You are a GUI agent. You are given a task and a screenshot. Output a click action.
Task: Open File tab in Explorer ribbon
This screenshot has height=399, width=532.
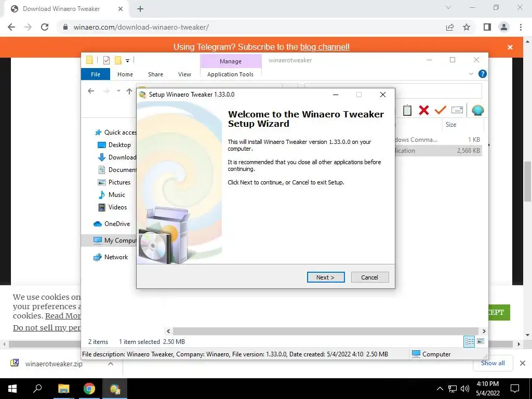96,74
